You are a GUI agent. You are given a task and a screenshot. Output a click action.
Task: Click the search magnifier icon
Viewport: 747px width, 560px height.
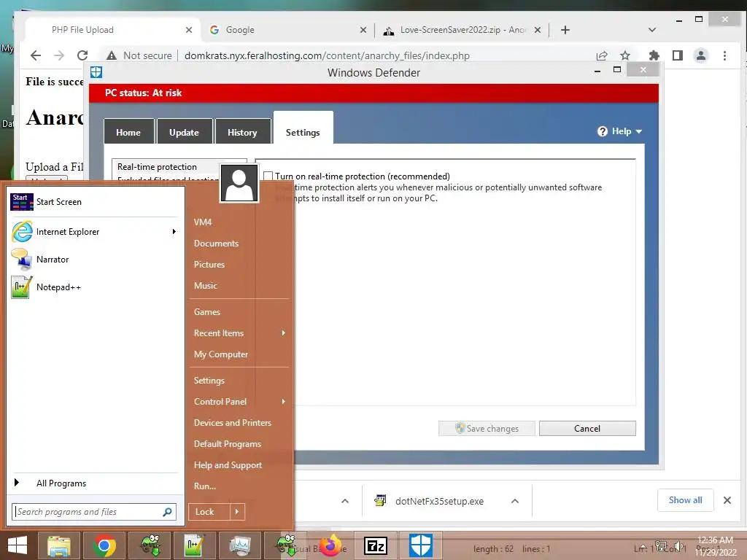pyautogui.click(x=167, y=512)
